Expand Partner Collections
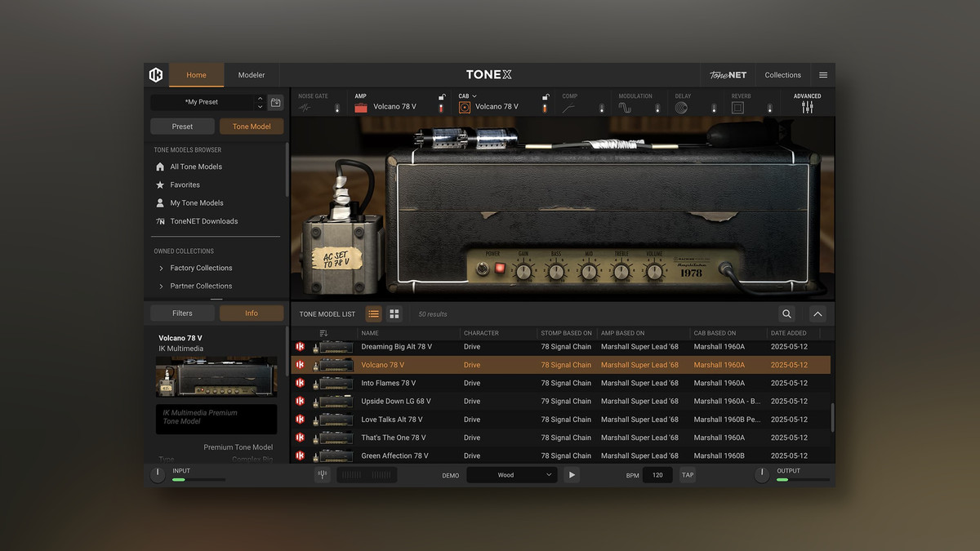The image size is (980, 551). coord(160,287)
